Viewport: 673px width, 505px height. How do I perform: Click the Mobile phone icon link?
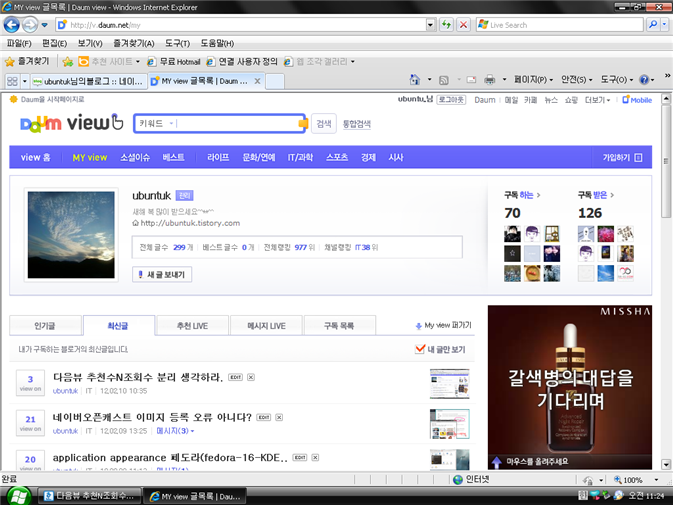coord(625,100)
